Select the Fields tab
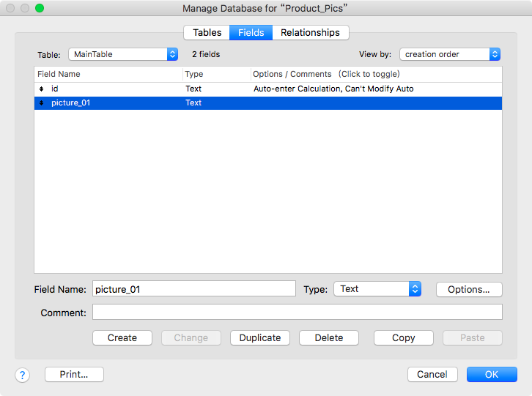The height and width of the screenshot is (396, 532). pos(251,32)
